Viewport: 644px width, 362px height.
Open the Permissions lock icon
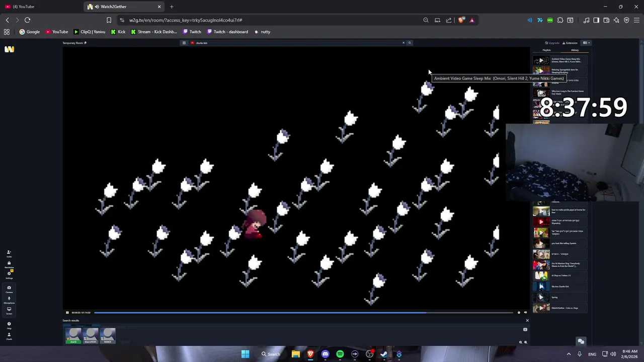(x=9, y=264)
